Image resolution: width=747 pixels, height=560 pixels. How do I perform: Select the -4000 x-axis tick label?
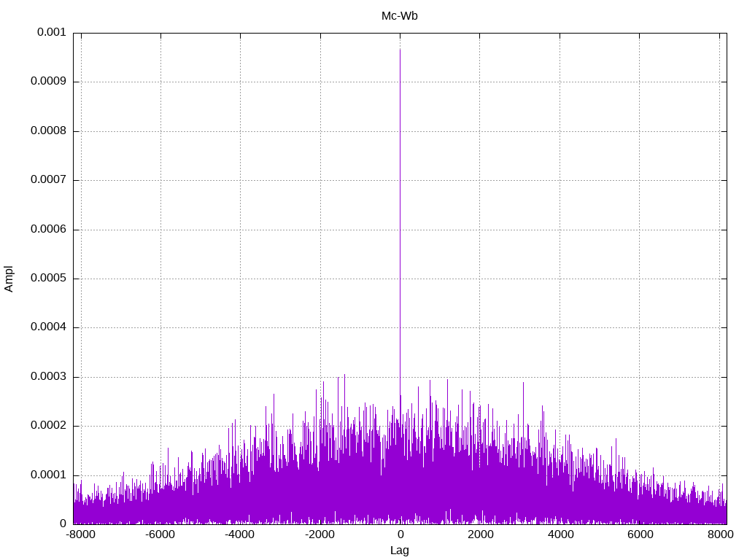pyautogui.click(x=240, y=535)
